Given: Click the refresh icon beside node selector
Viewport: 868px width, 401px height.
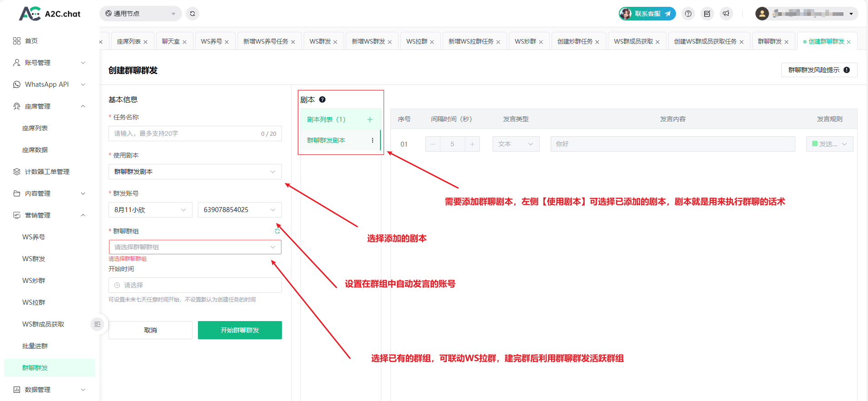Looking at the screenshot, I should click(192, 14).
